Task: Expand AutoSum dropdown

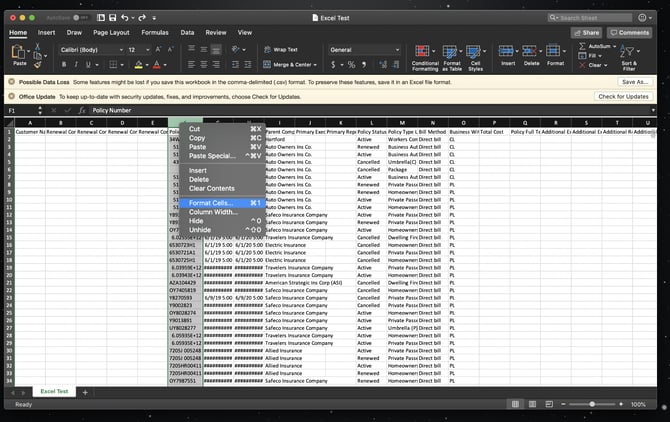Action: 615,46
